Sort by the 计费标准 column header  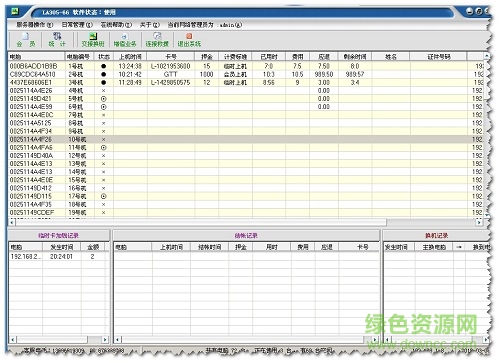coord(235,56)
